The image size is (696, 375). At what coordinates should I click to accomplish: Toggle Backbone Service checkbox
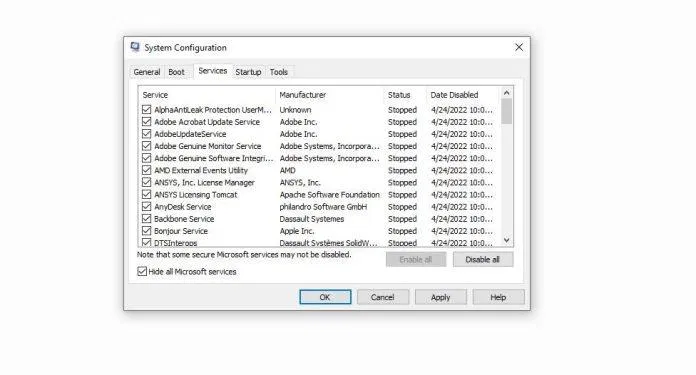146,219
